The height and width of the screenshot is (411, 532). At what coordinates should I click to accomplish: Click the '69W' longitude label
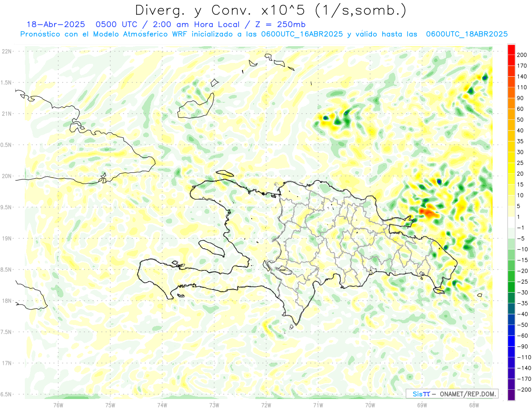[422, 405]
